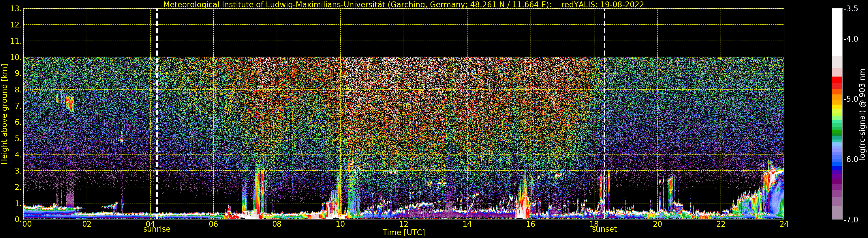868x238 pixels.
Task: Click the '5.' tick on the height axis
Action: coord(18,138)
